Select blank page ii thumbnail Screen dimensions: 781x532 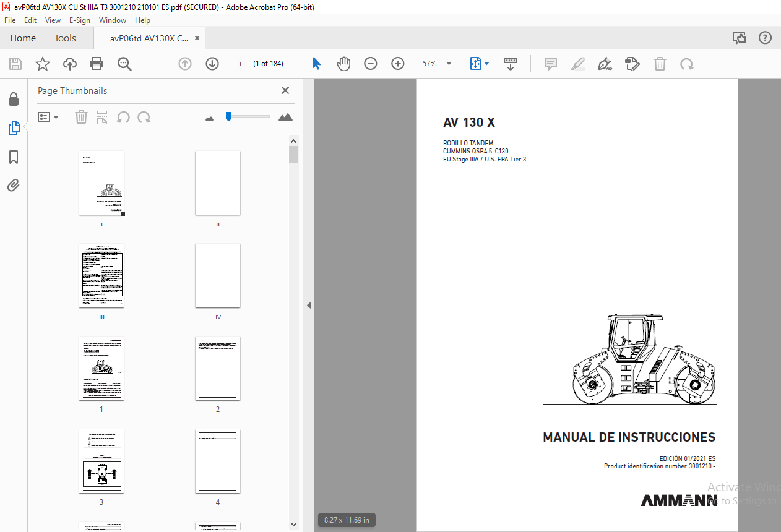click(218, 183)
